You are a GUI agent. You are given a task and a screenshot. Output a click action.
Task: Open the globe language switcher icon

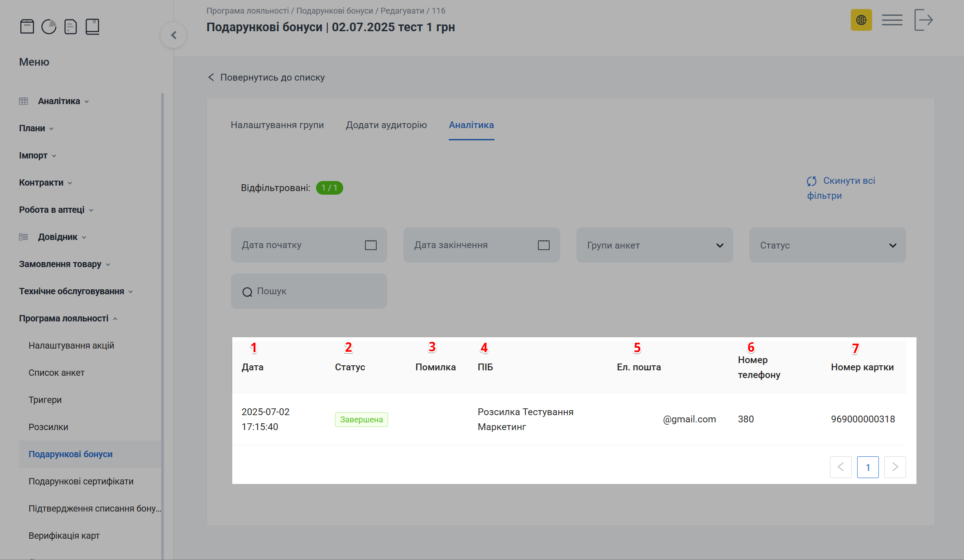pyautogui.click(x=861, y=20)
